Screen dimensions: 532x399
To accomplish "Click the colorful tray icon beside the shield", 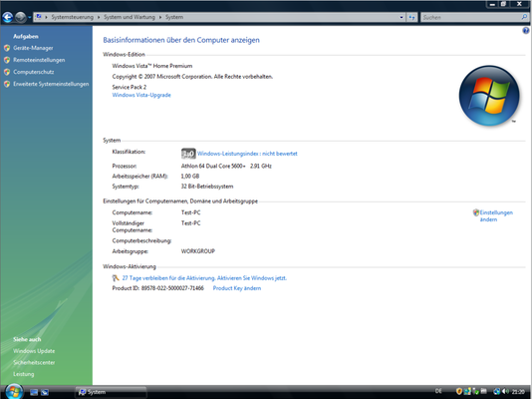I will tap(467, 392).
